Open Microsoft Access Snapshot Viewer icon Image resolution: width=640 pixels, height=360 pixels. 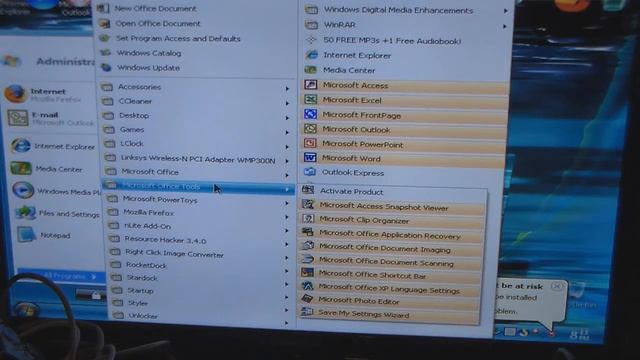tap(308, 205)
